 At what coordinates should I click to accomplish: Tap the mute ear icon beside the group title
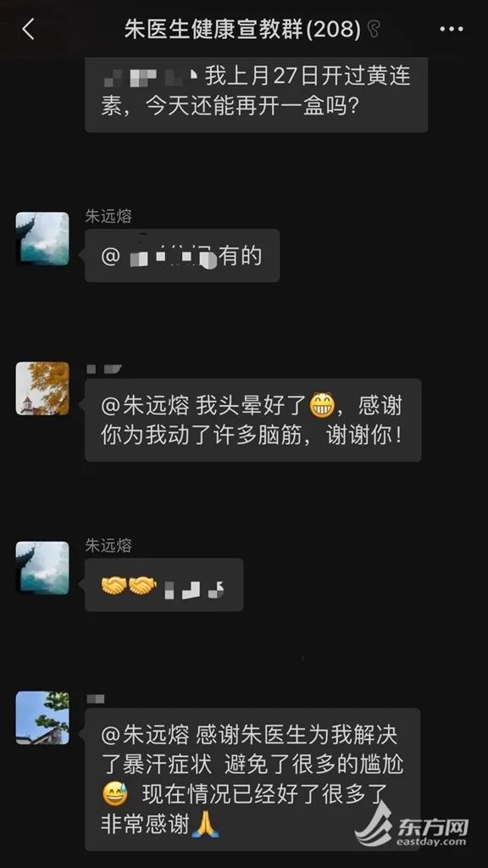coord(374,30)
